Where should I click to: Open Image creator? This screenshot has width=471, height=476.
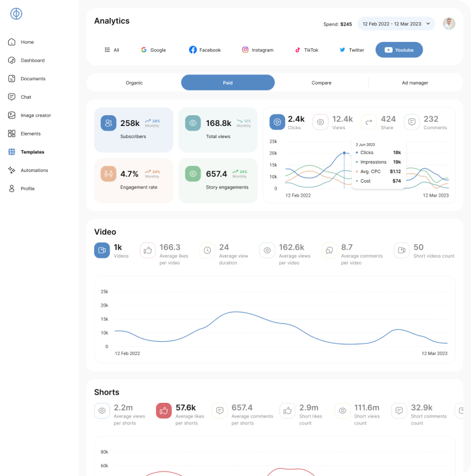pos(29,115)
